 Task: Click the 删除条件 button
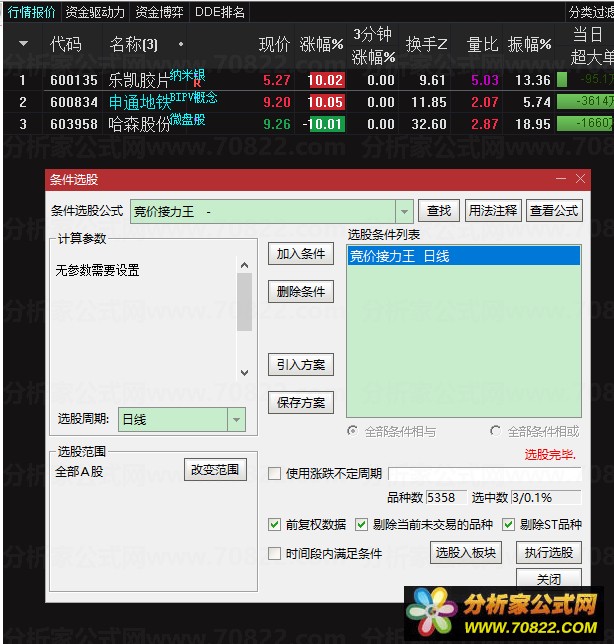pyautogui.click(x=301, y=292)
